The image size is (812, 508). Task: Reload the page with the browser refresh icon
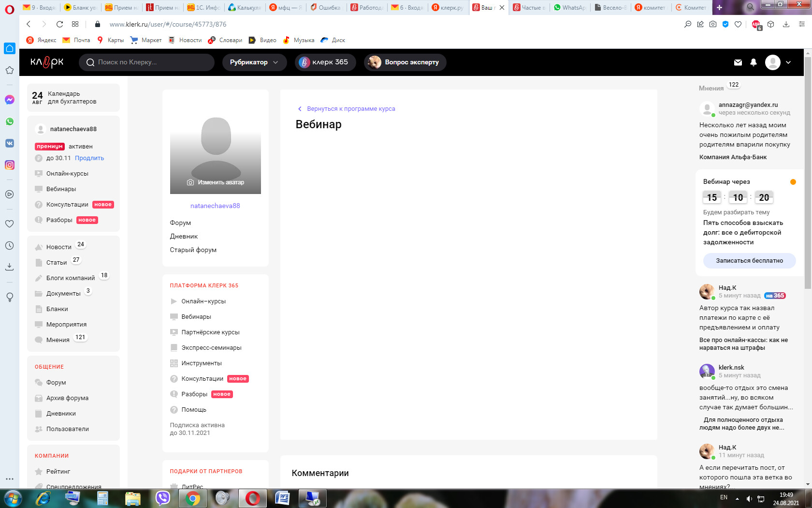coord(59,24)
